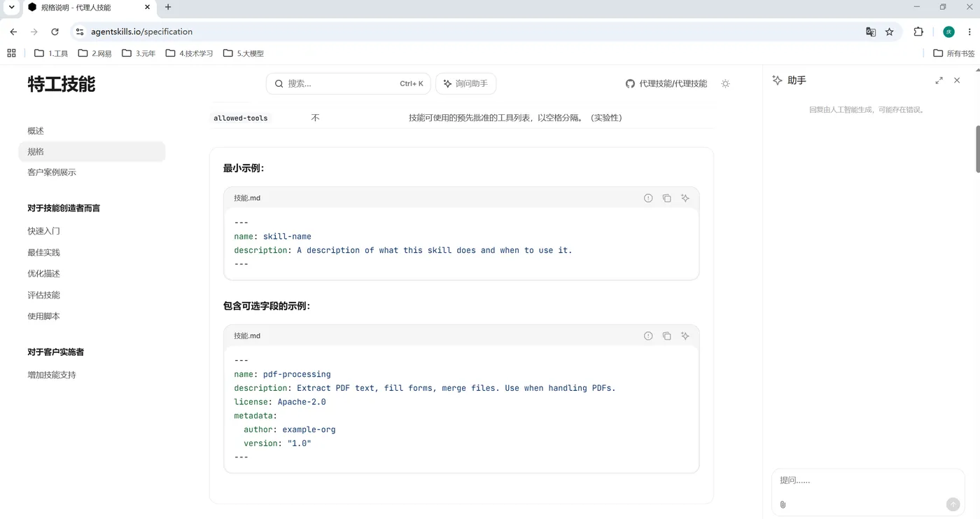Click the 最小示例 heading

243,168
